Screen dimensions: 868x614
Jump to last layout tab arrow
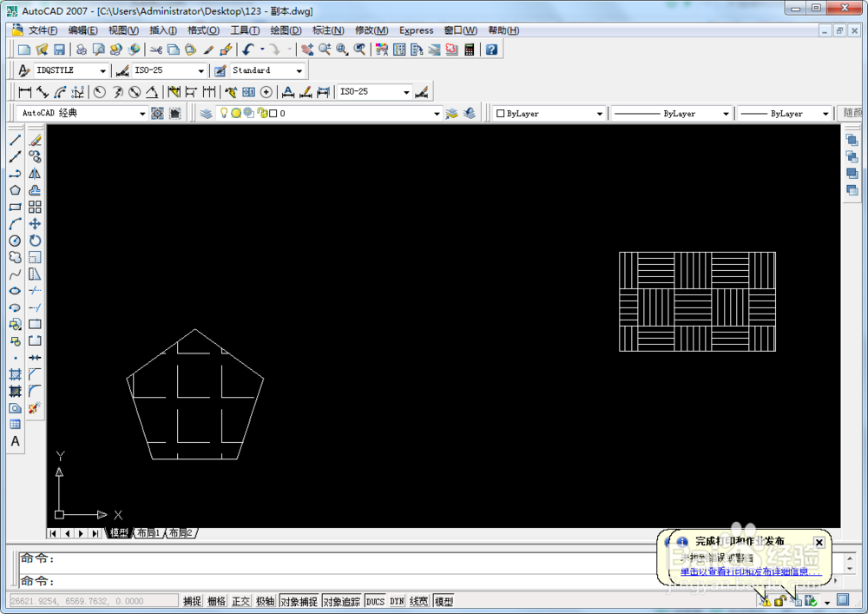[95, 534]
